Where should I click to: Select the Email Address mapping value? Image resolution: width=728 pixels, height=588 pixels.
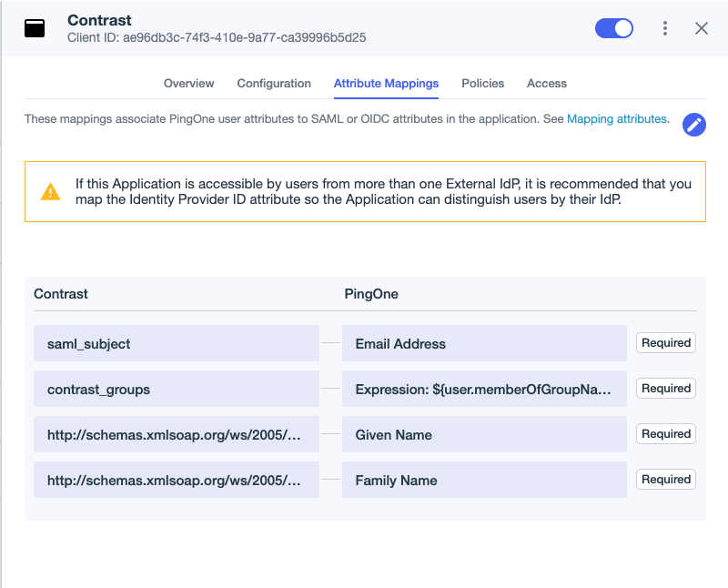(484, 343)
